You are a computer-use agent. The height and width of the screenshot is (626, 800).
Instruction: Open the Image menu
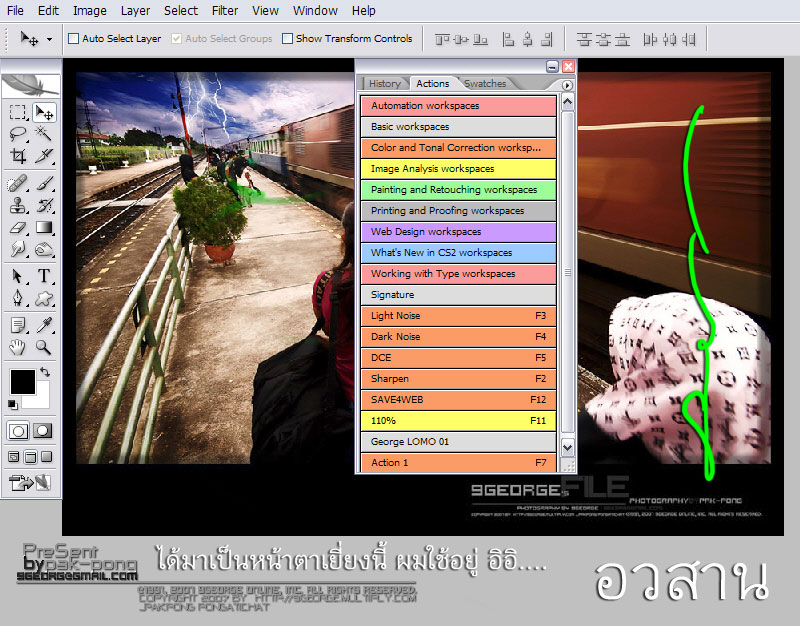pyautogui.click(x=90, y=10)
